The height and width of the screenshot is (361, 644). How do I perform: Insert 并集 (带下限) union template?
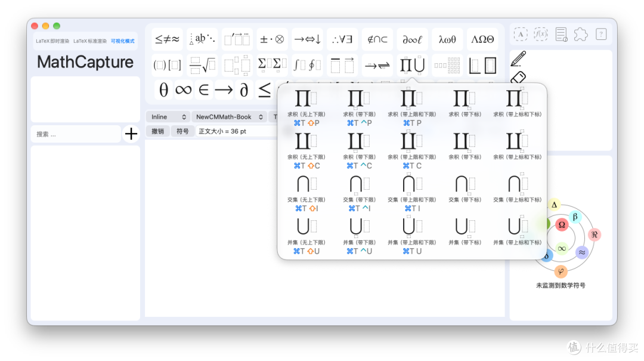(x=360, y=236)
